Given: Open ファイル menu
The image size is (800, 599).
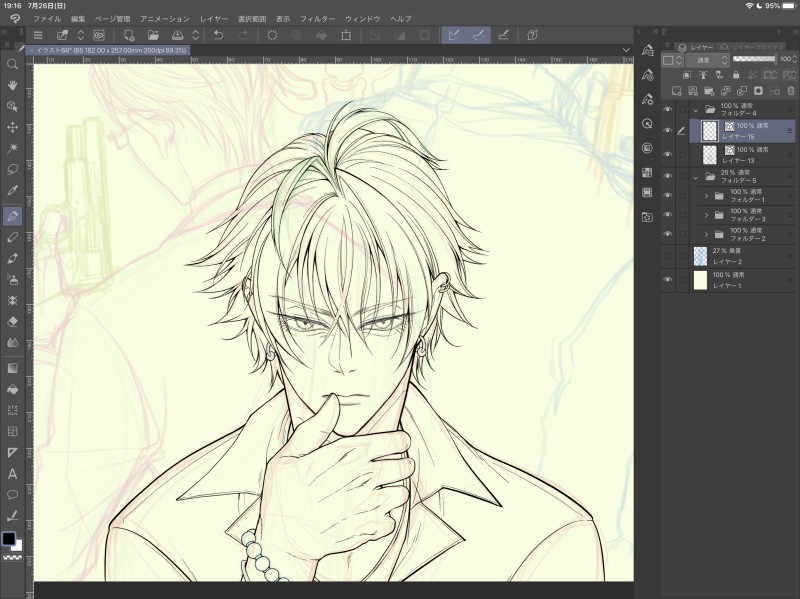Looking at the screenshot, I should click(x=47, y=19).
